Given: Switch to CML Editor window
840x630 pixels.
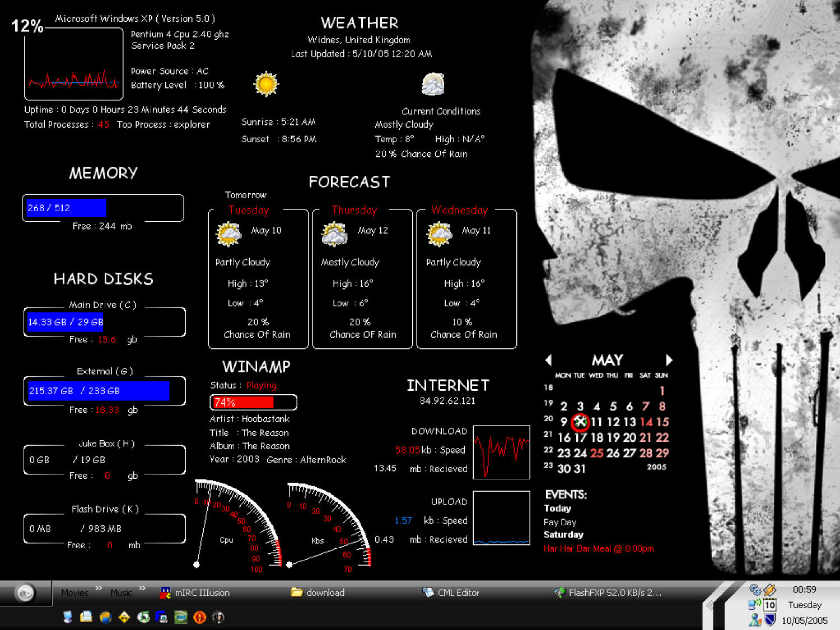Looking at the screenshot, I should pyautogui.click(x=451, y=592).
